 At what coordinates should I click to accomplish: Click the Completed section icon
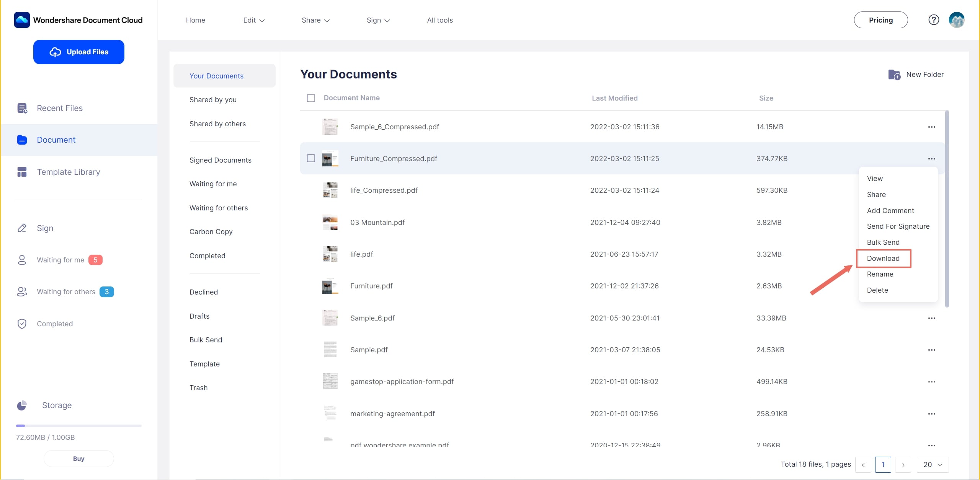point(22,323)
